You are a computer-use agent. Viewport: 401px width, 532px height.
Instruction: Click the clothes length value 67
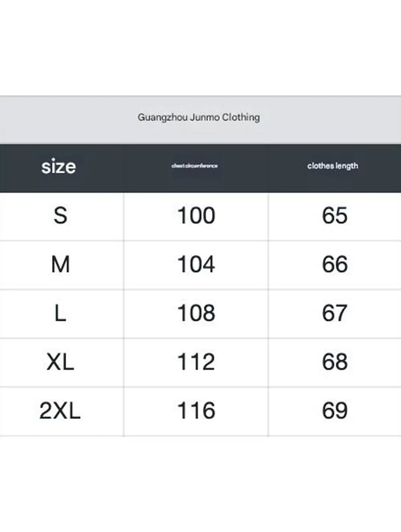point(334,313)
